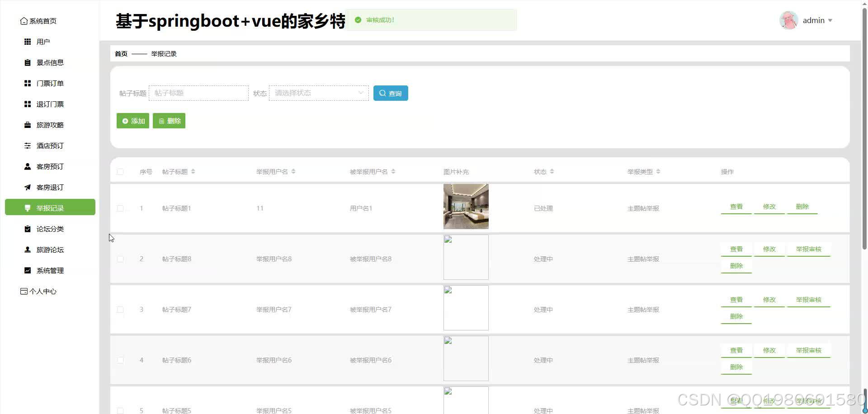Image resolution: width=868 pixels, height=414 pixels.
Task: Click the tiles icon next to 退订门票
Action: [28, 104]
